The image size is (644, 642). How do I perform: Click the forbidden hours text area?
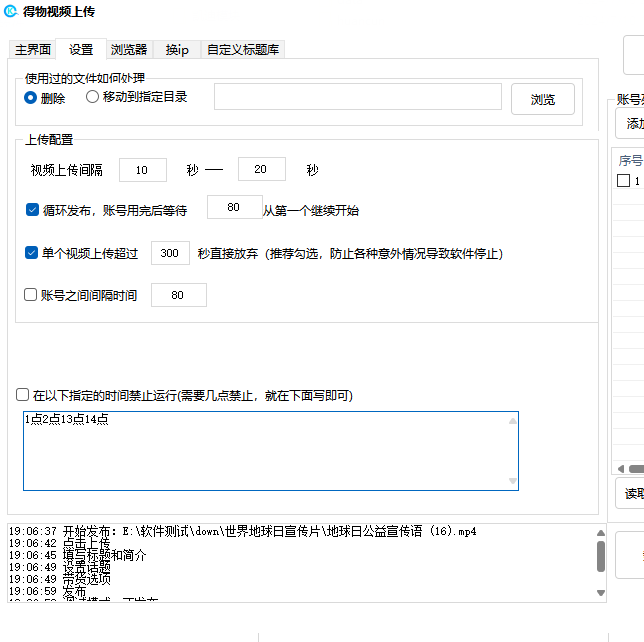pos(271,451)
